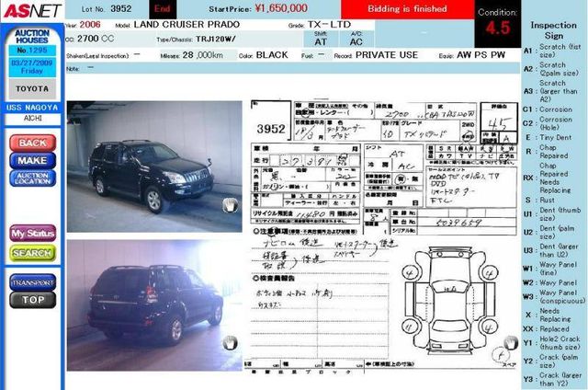
Task: Click the AUCTION HOUSES header
Action: coord(32,37)
